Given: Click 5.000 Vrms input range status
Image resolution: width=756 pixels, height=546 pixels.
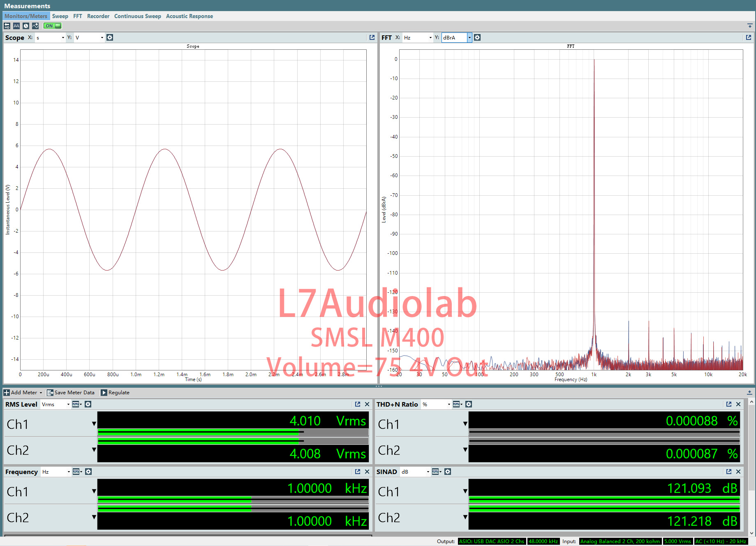Looking at the screenshot, I should (677, 541).
